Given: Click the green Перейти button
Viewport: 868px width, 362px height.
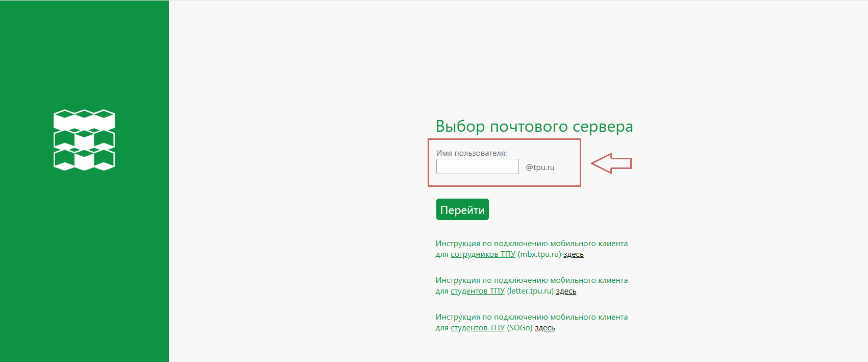Looking at the screenshot, I should pyautogui.click(x=462, y=209).
